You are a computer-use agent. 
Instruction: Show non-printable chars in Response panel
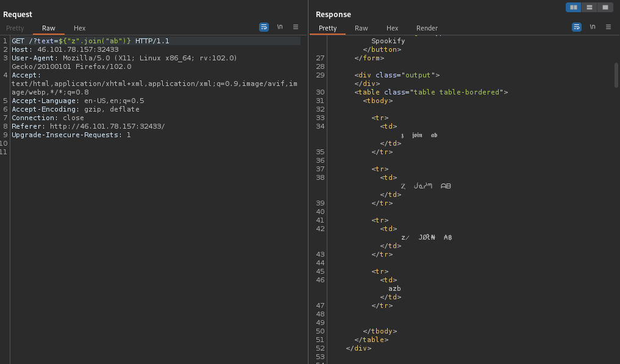(x=593, y=27)
